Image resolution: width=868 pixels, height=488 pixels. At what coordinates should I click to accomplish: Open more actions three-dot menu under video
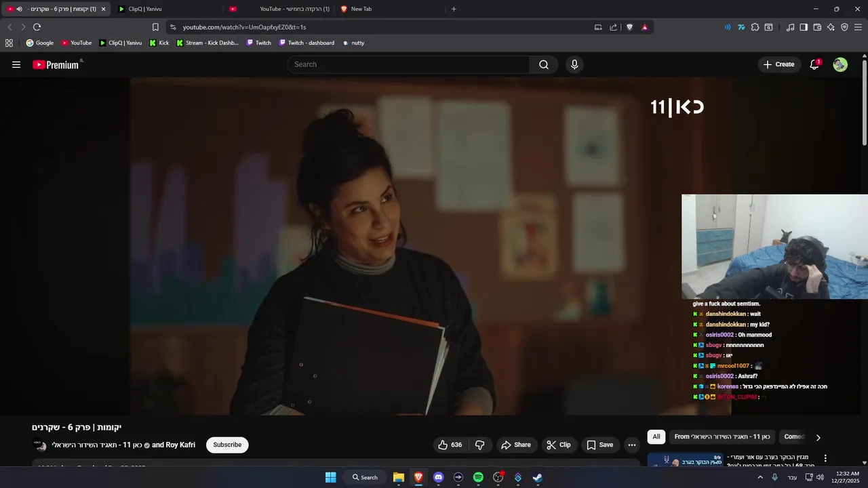click(x=632, y=445)
